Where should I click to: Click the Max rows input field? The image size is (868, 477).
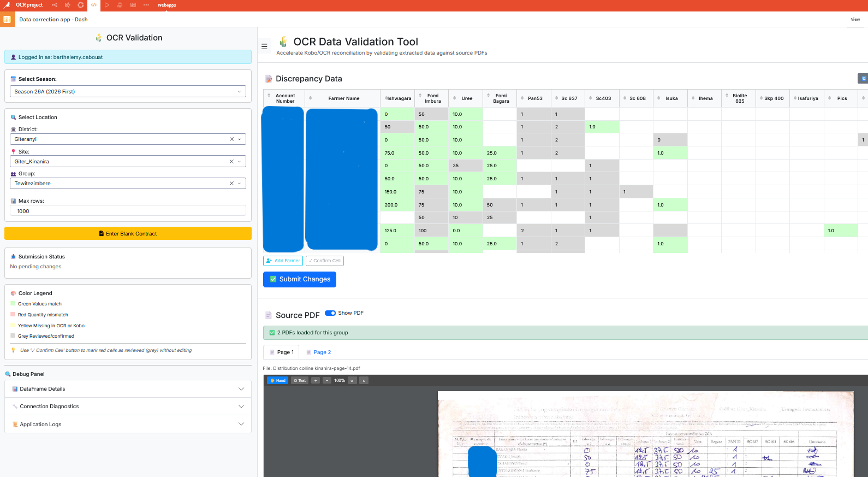[128, 211]
